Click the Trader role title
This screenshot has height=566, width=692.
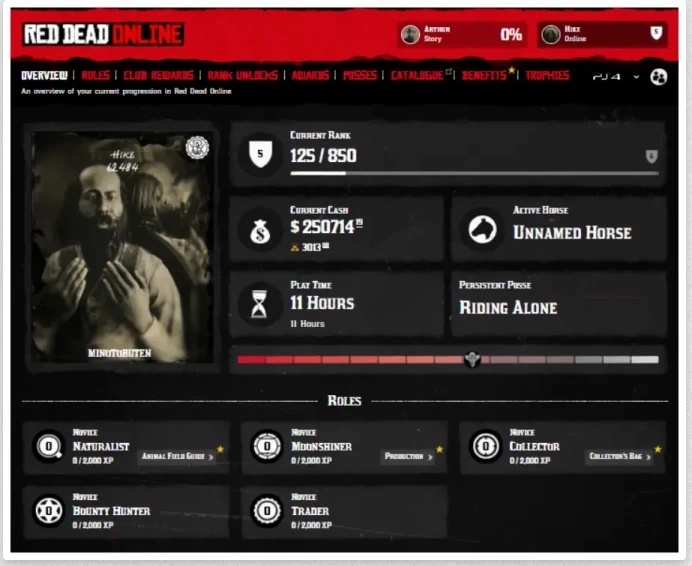tap(310, 511)
